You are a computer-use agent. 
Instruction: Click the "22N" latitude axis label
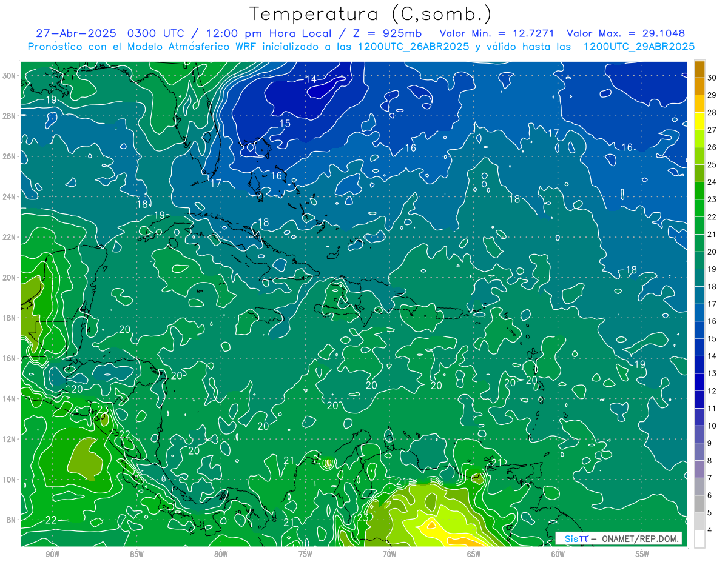(x=10, y=237)
